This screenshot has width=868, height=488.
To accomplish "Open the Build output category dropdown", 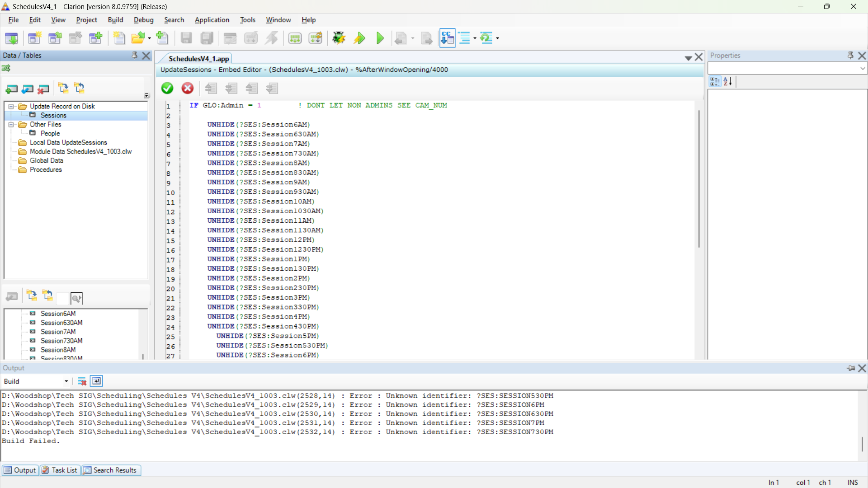I will click(x=66, y=381).
